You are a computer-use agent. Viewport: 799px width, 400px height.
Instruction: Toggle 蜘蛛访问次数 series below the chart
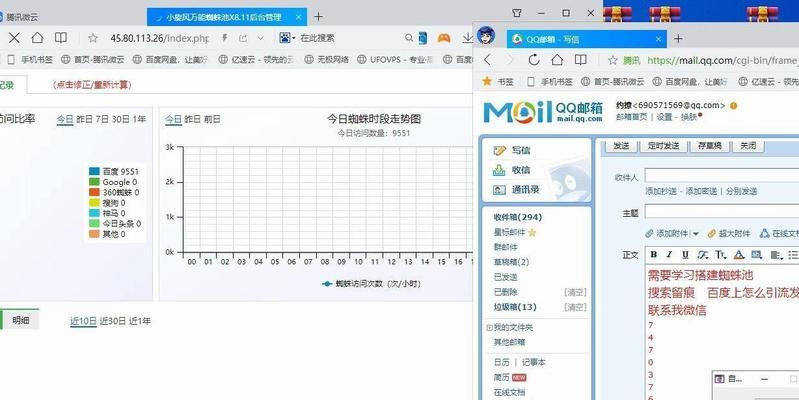[x=371, y=284]
